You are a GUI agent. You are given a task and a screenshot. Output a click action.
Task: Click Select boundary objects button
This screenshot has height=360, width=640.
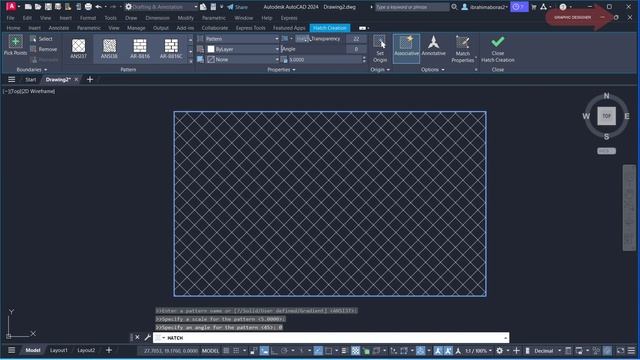pyautogui.click(x=42, y=39)
